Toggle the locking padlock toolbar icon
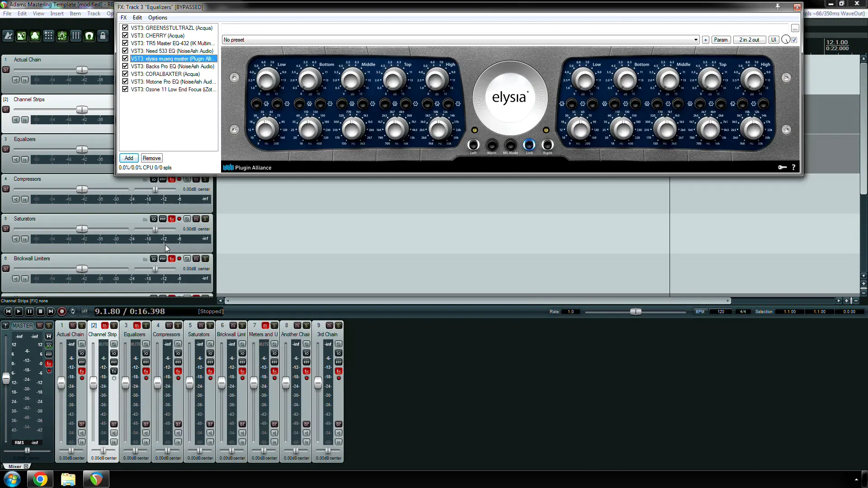The width and height of the screenshot is (868, 488). pyautogui.click(x=103, y=36)
